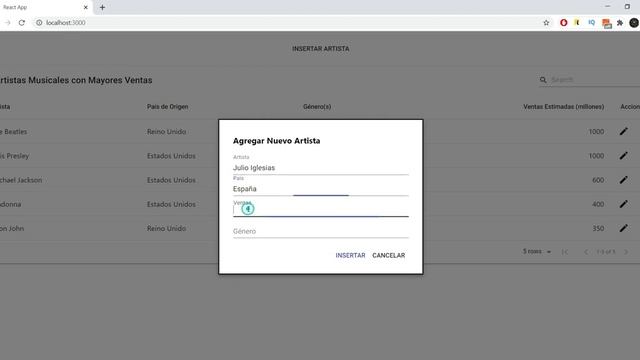
Task: Open the Opera red extension icon
Action: [564, 23]
